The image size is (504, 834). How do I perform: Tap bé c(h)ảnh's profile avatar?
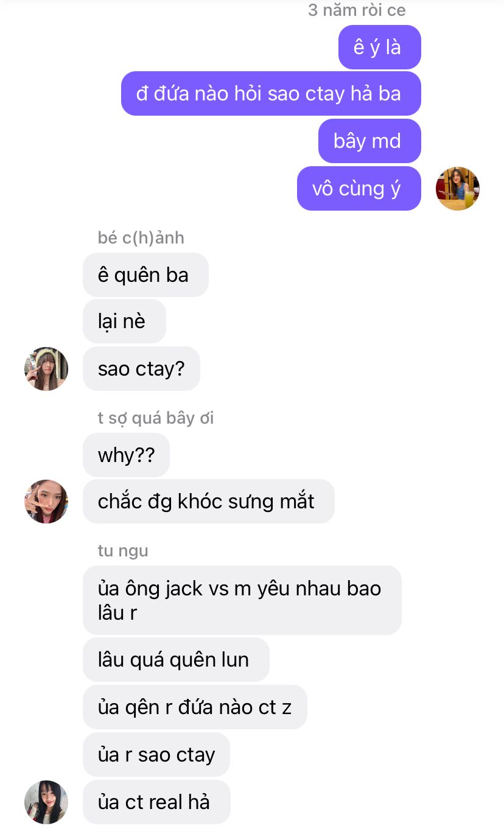click(46, 369)
